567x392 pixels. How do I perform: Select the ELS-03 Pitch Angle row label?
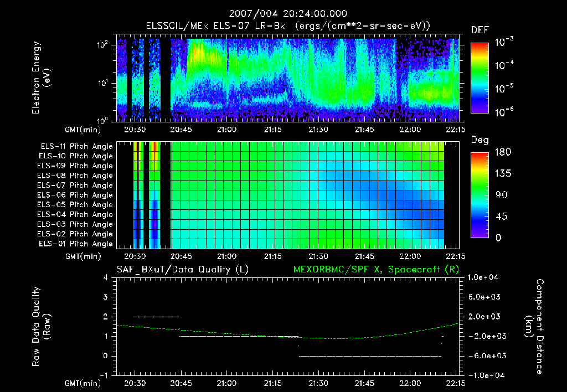(75, 225)
